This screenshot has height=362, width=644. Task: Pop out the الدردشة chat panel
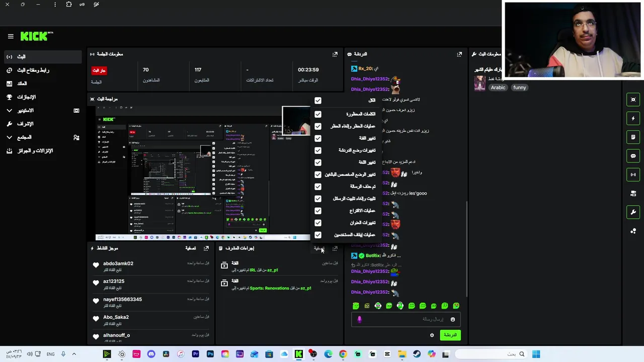[x=459, y=54]
